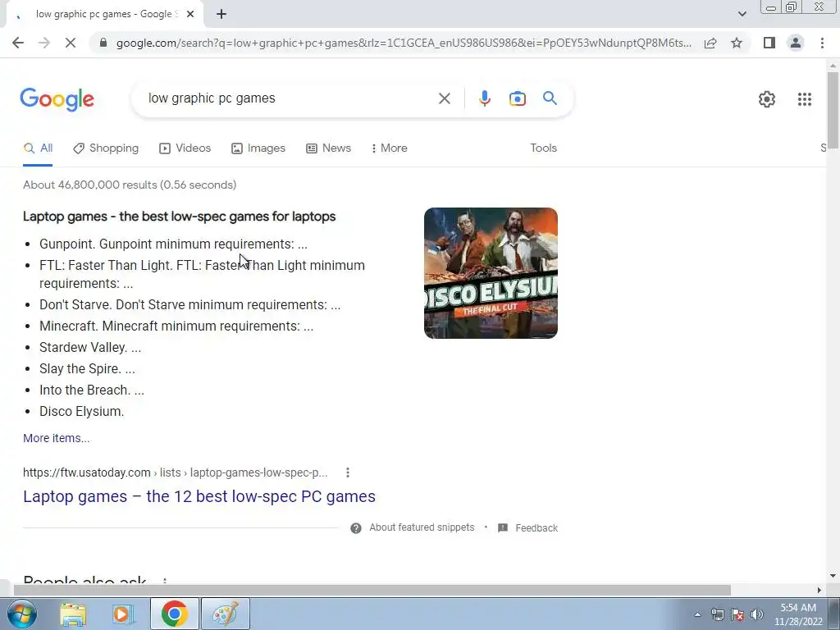Open the volume speaker tray icon
Image resolution: width=840 pixels, height=630 pixels.
(x=757, y=614)
